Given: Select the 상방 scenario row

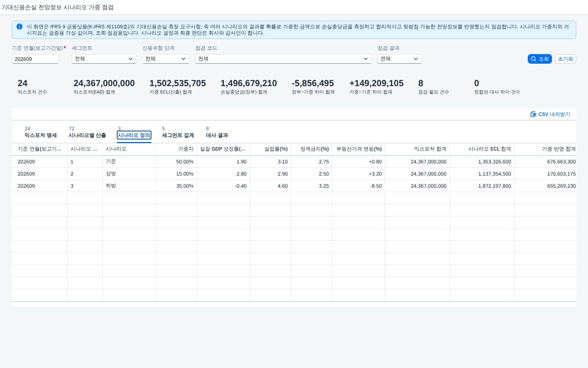Looking at the screenshot, I should click(294, 174).
